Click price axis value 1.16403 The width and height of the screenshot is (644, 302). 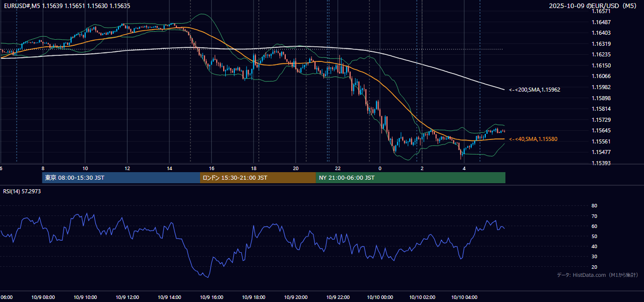point(601,33)
